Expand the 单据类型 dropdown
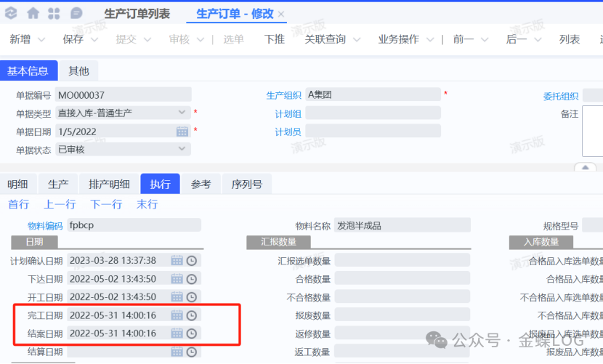 [182, 113]
